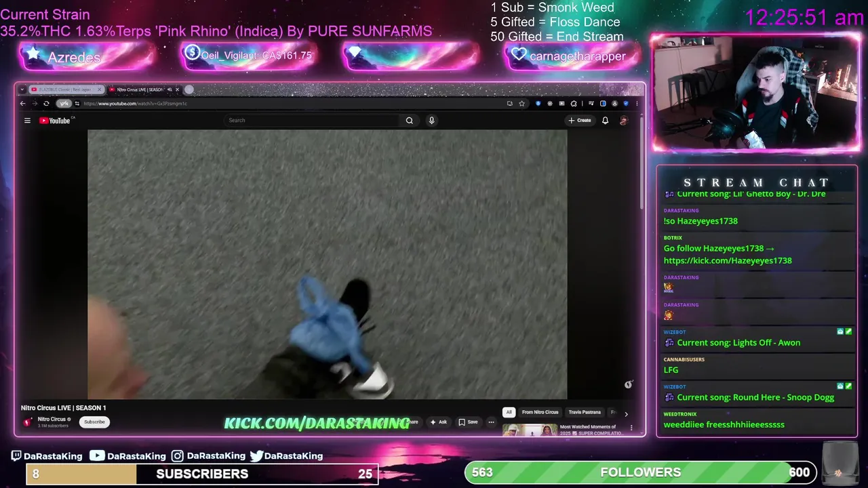
Task: Click the followers goal progress bar
Action: pos(640,472)
